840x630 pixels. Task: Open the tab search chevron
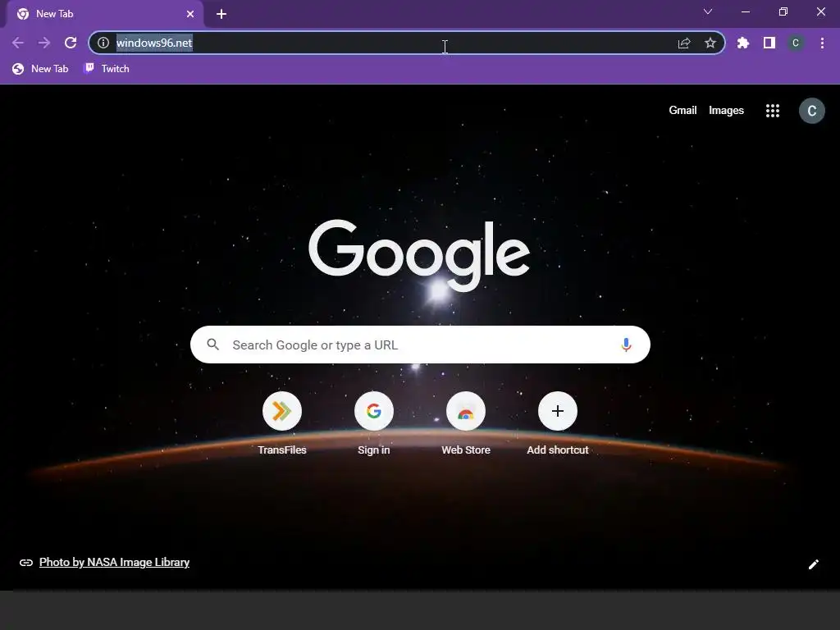pyautogui.click(x=708, y=11)
